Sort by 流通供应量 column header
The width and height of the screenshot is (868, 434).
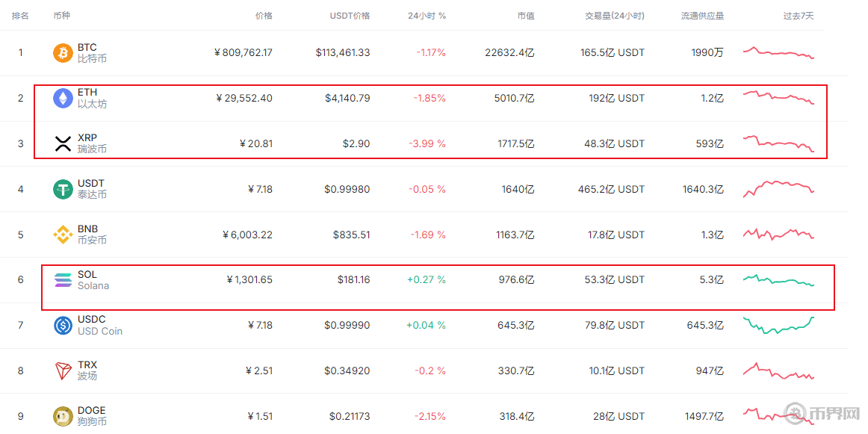click(702, 16)
